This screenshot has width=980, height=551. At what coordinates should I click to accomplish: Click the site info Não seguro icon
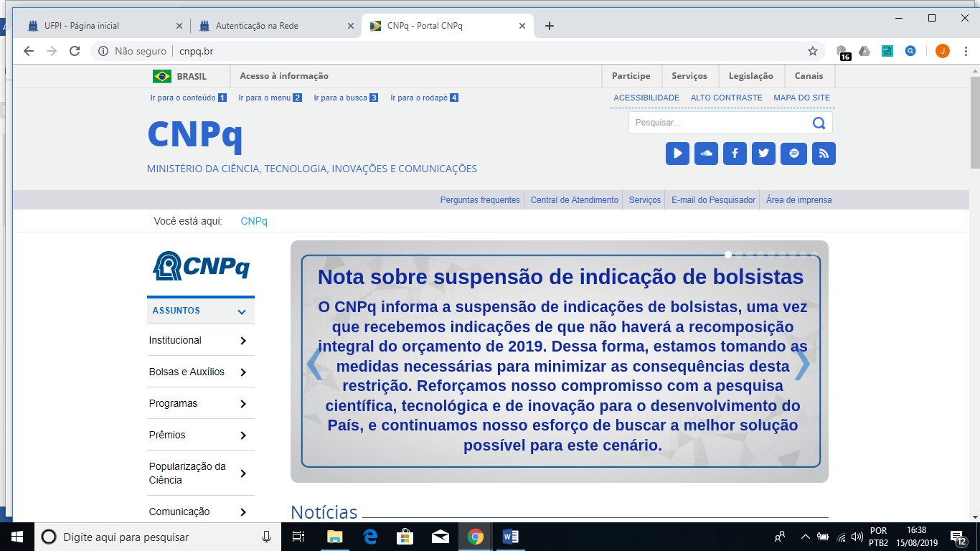pyautogui.click(x=103, y=51)
